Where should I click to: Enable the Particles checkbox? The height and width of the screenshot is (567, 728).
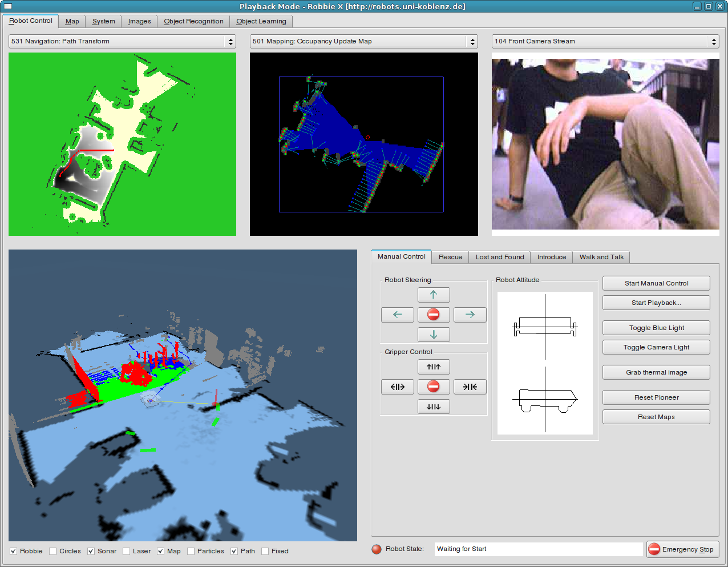191,551
